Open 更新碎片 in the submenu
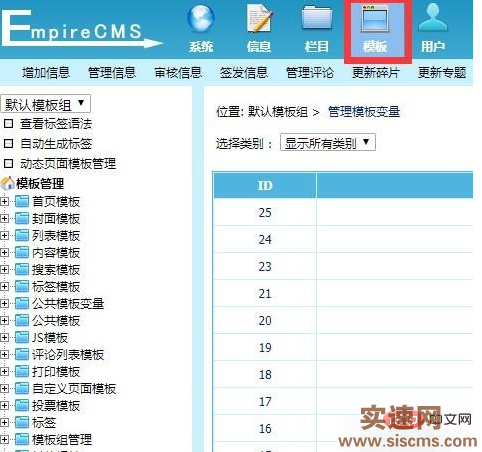482x452 pixels. [x=376, y=72]
